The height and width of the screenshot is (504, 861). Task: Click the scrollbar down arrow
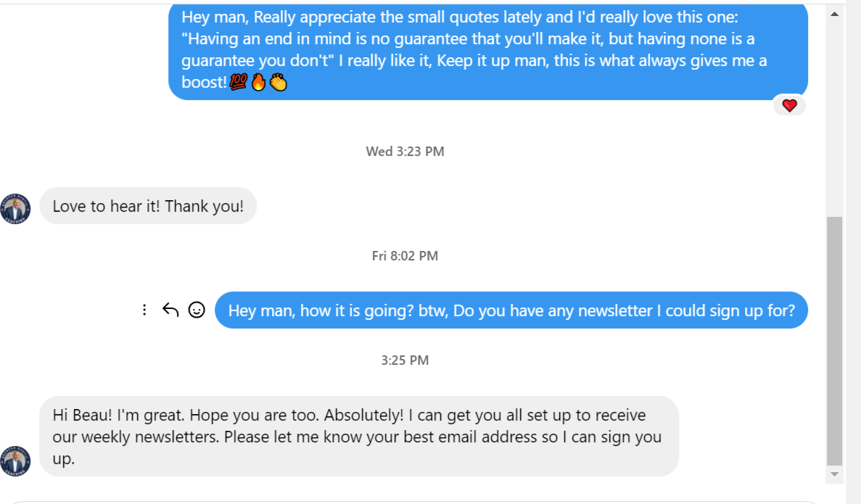click(836, 475)
